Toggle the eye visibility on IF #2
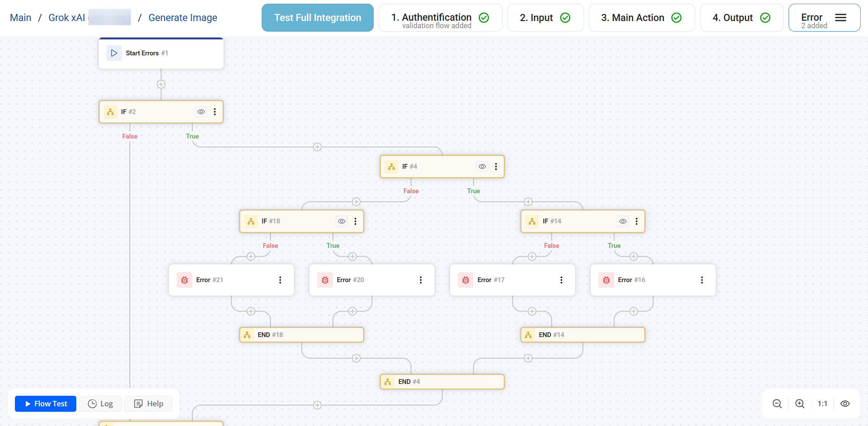868x426 pixels. click(201, 111)
